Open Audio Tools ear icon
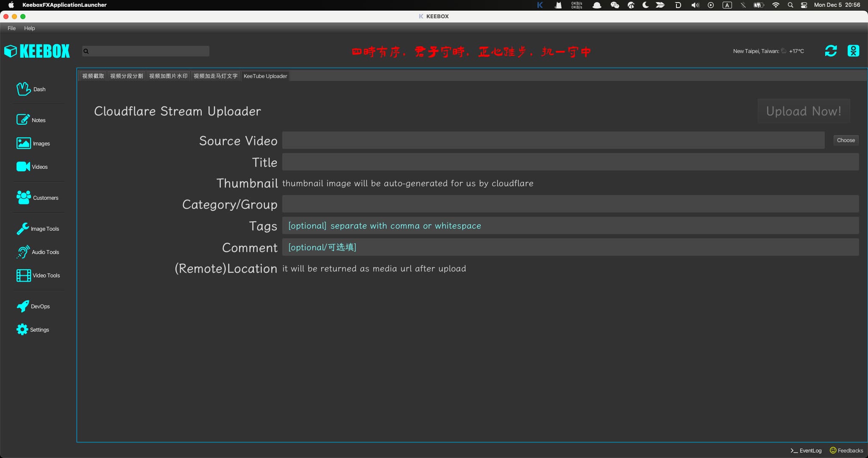 point(23,252)
